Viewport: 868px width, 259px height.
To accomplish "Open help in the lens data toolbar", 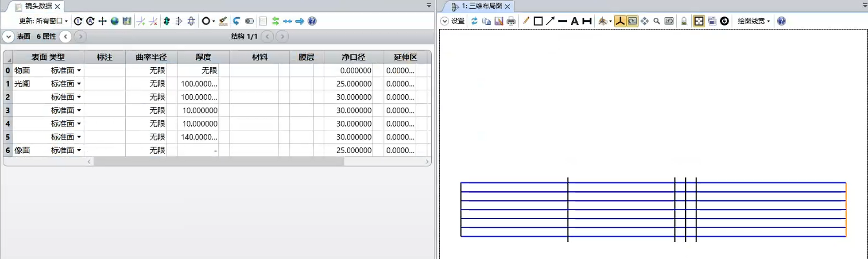I will pos(312,21).
